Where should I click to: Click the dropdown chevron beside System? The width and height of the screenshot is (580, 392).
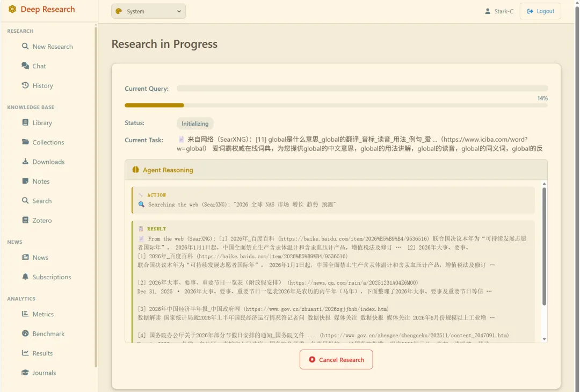179,11
